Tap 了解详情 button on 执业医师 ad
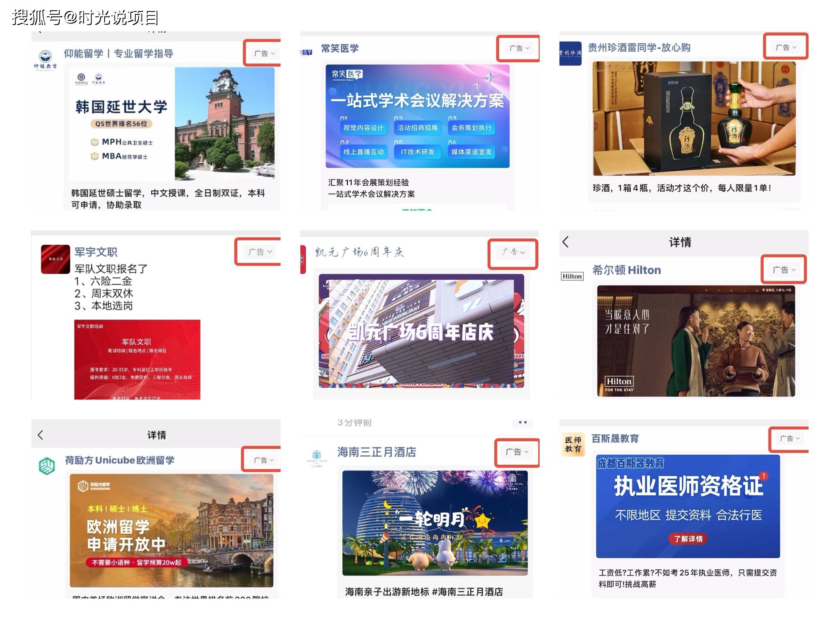 pos(688,539)
